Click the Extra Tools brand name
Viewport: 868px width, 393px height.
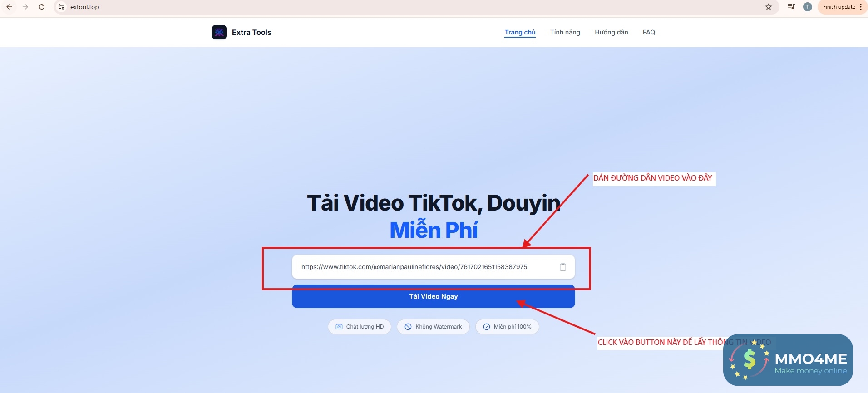pyautogui.click(x=252, y=32)
